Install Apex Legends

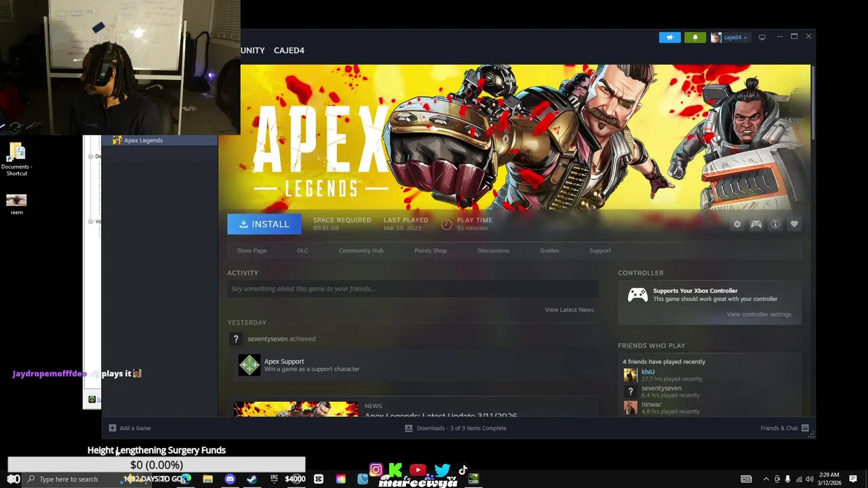tap(264, 224)
